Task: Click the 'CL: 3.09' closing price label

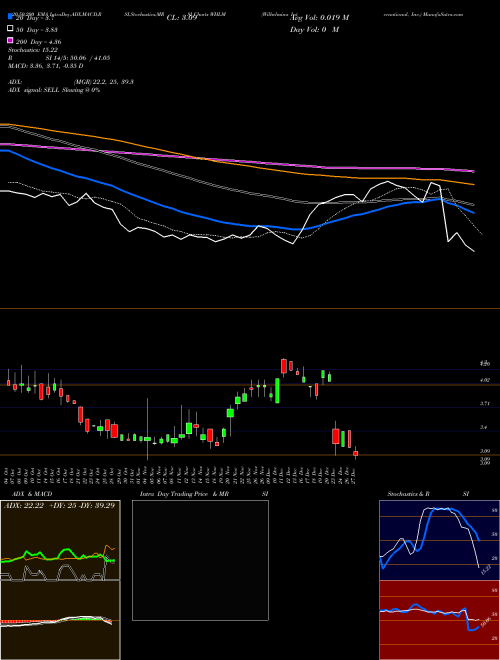Action: pos(182,18)
